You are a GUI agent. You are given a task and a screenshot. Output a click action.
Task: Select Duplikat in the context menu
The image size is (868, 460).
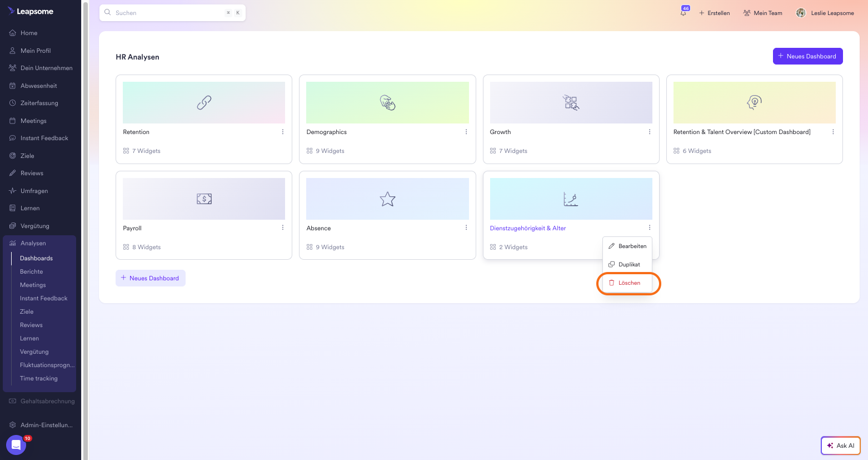pyautogui.click(x=627, y=265)
